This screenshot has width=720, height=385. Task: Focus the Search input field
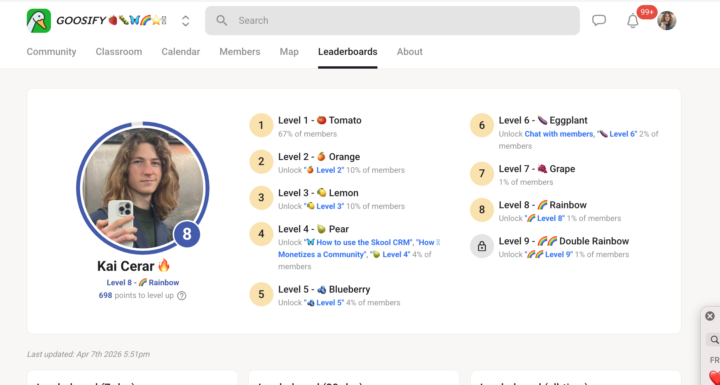click(x=392, y=20)
